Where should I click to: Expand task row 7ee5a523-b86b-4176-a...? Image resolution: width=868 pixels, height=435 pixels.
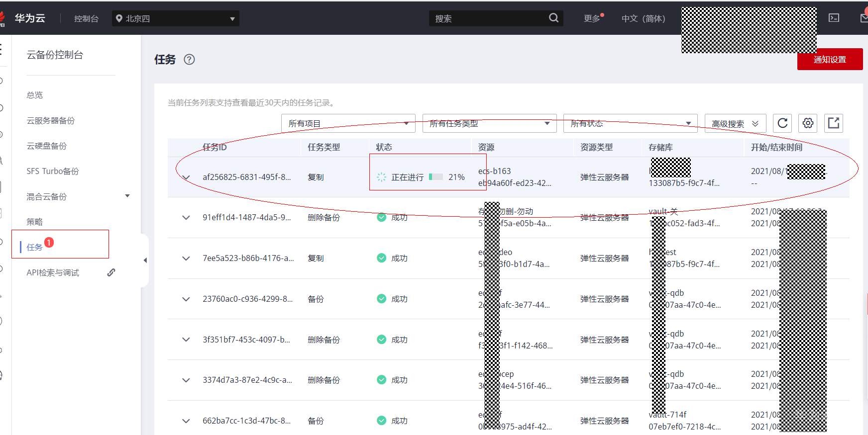tap(186, 258)
